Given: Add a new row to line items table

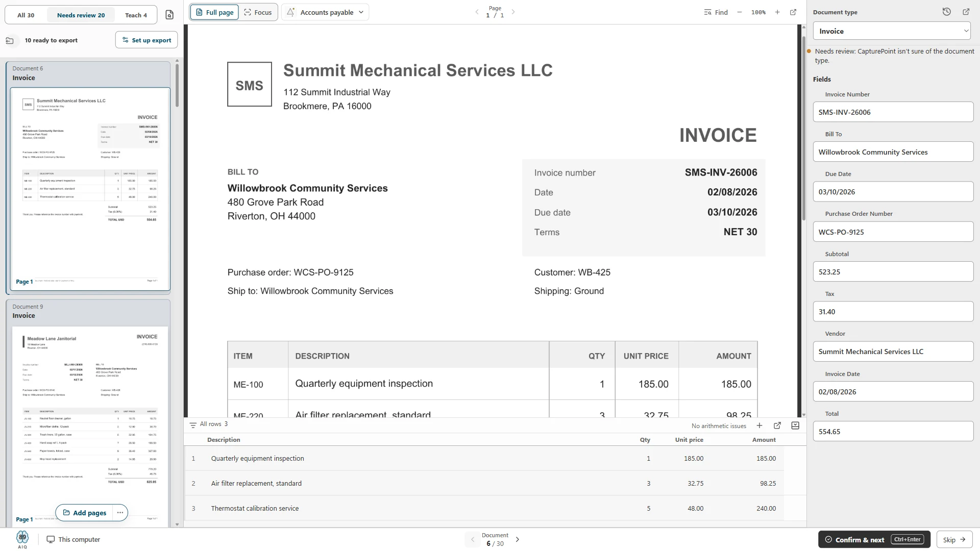Looking at the screenshot, I should click(x=759, y=425).
